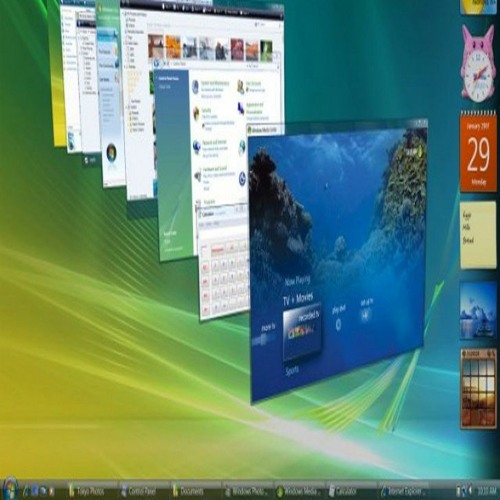Open the yellow sticky notes gadget

pyautogui.click(x=478, y=234)
